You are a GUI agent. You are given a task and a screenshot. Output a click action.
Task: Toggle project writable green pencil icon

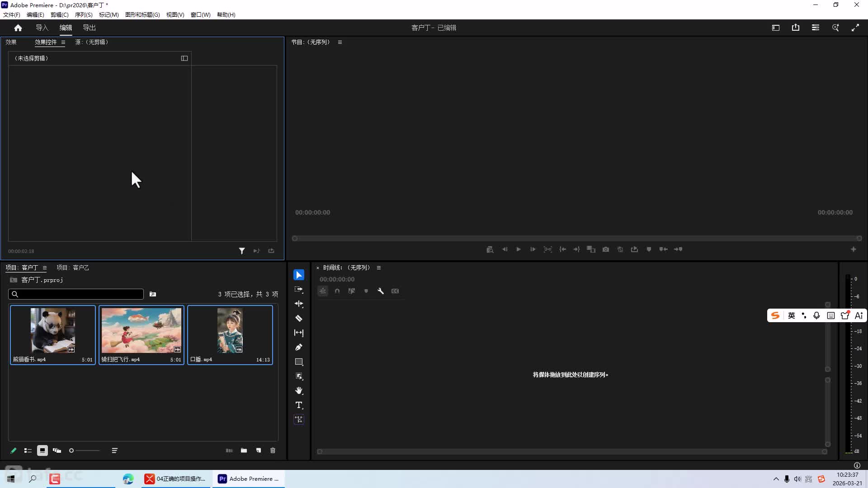[14, 450]
